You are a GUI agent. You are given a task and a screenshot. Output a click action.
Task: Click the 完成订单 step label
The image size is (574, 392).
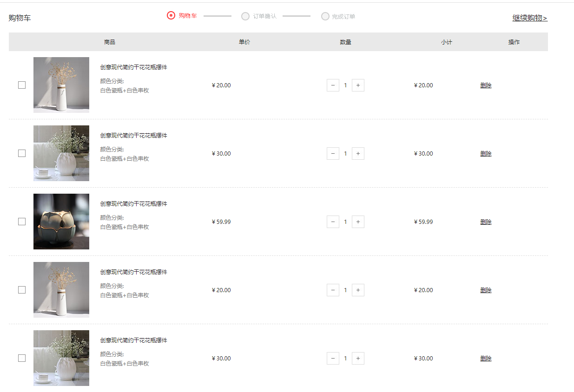click(343, 16)
